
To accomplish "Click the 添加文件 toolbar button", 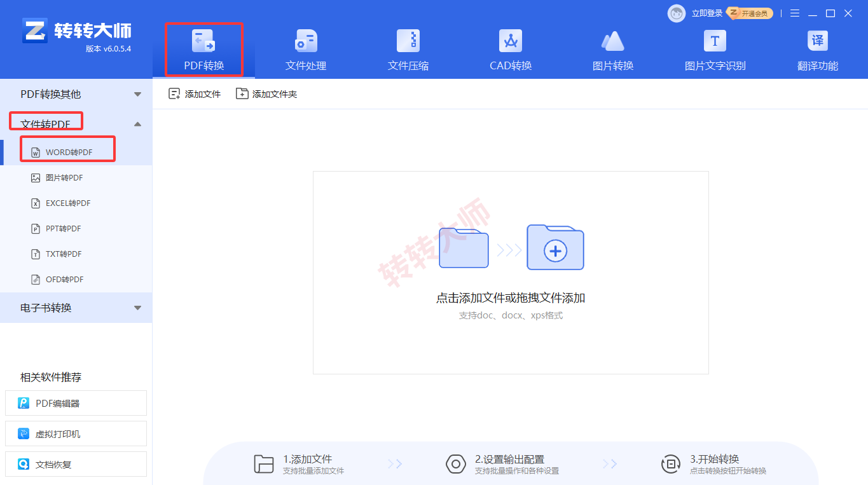I will [x=195, y=94].
